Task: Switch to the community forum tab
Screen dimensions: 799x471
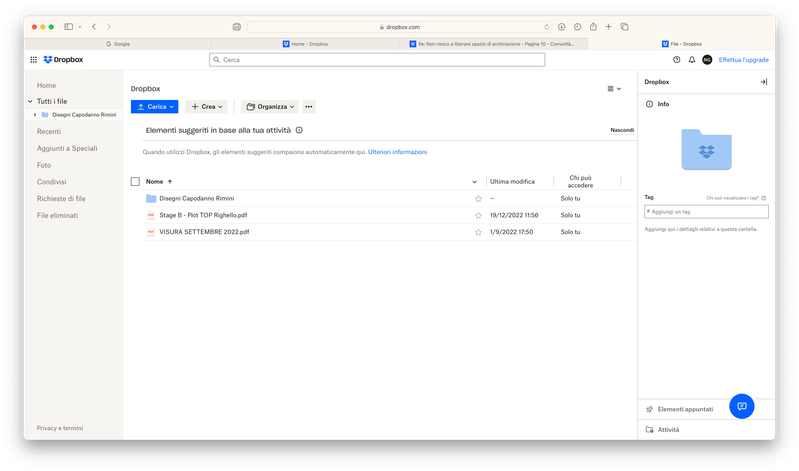Action: 493,44
